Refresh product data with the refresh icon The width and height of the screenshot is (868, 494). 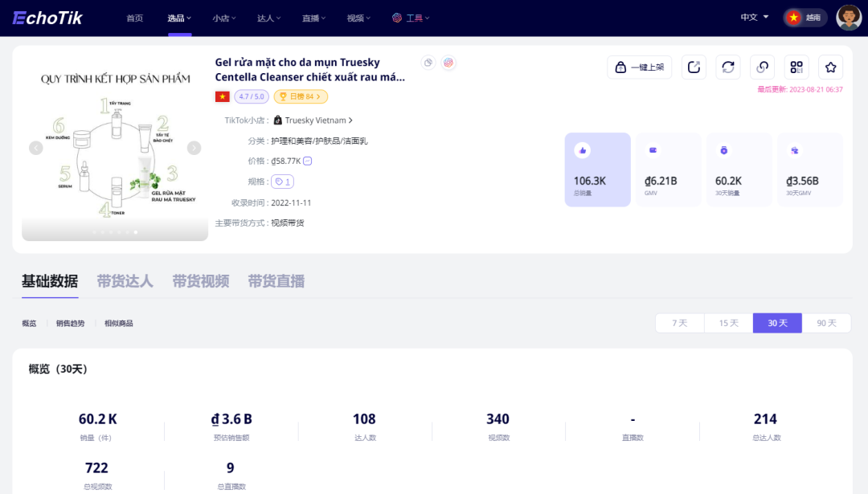[727, 67]
